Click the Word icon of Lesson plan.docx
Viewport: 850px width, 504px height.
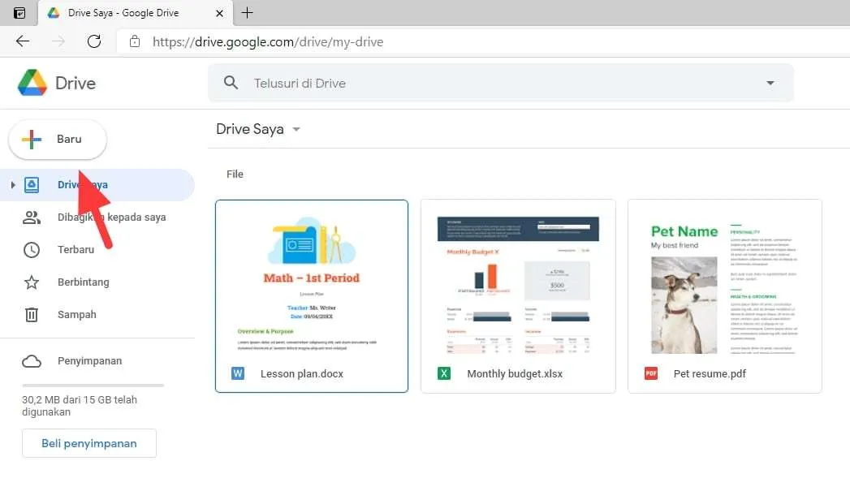coord(238,373)
